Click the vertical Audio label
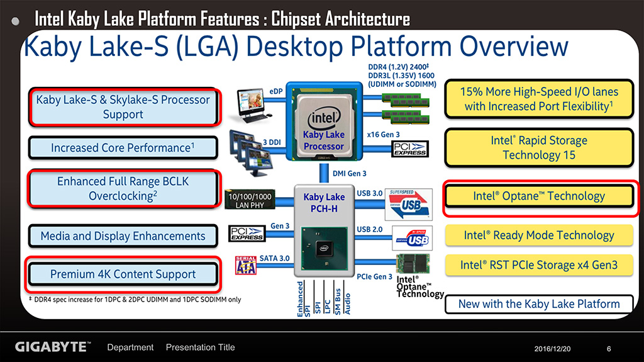Image resolution: width=644 pixels, height=362 pixels. [x=347, y=304]
